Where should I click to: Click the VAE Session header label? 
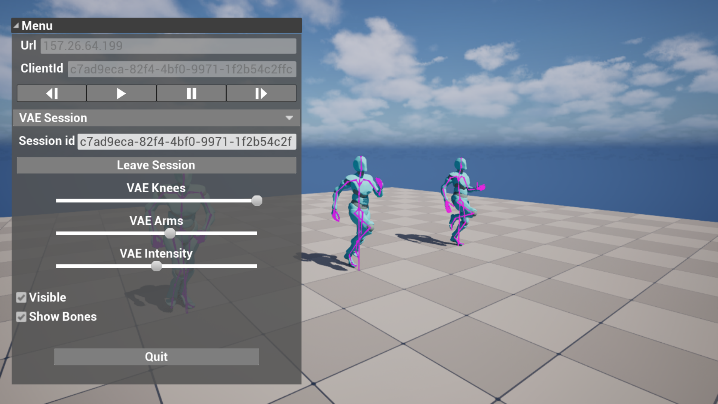pos(53,118)
